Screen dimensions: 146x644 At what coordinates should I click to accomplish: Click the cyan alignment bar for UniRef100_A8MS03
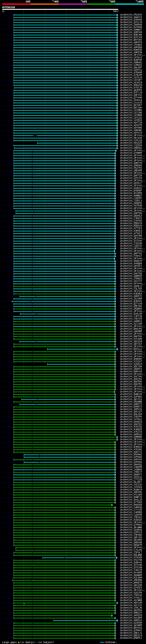[86, 620]
